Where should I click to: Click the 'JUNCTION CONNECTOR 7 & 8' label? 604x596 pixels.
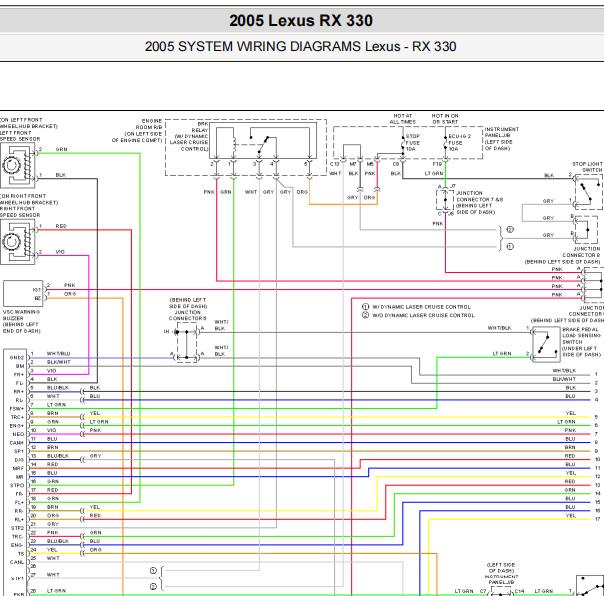click(480, 196)
